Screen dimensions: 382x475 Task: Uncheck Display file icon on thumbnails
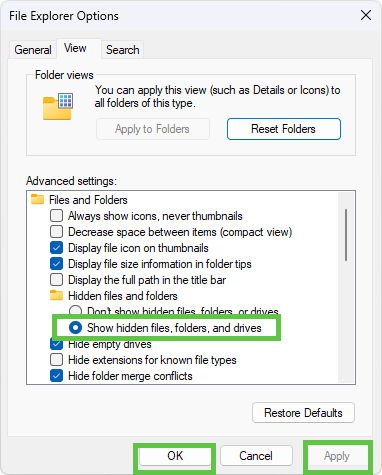pos(56,248)
